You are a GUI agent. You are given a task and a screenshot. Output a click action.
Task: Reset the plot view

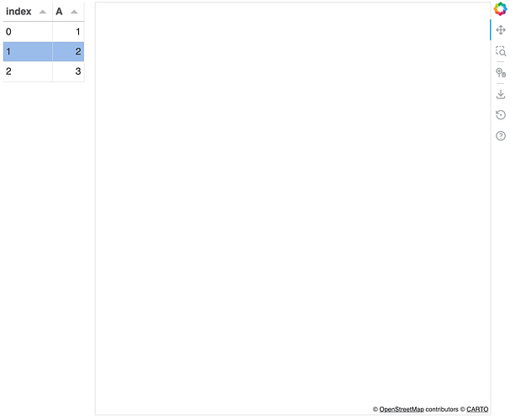[x=501, y=115]
